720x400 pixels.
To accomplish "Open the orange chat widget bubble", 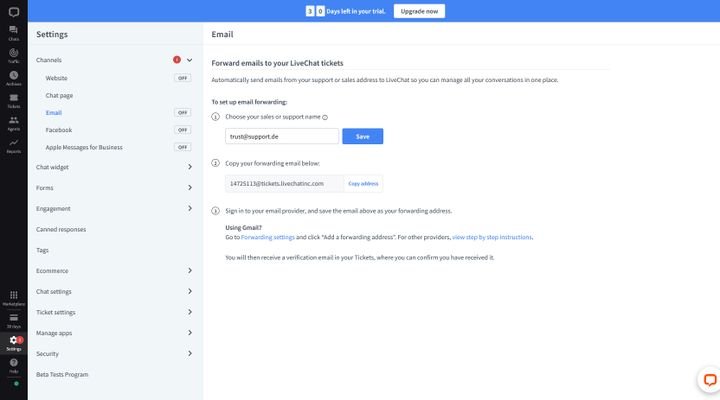I will (x=709, y=380).
